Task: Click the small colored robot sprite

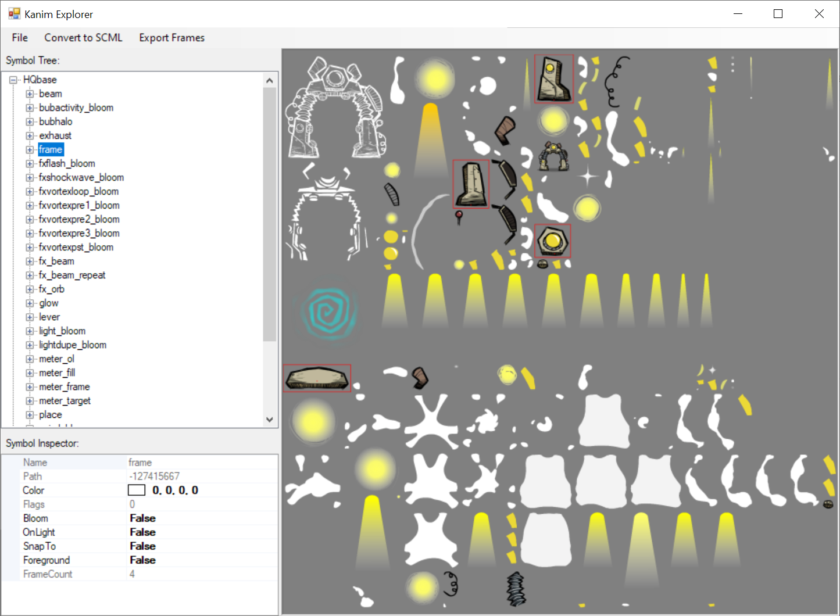Action: point(553,156)
